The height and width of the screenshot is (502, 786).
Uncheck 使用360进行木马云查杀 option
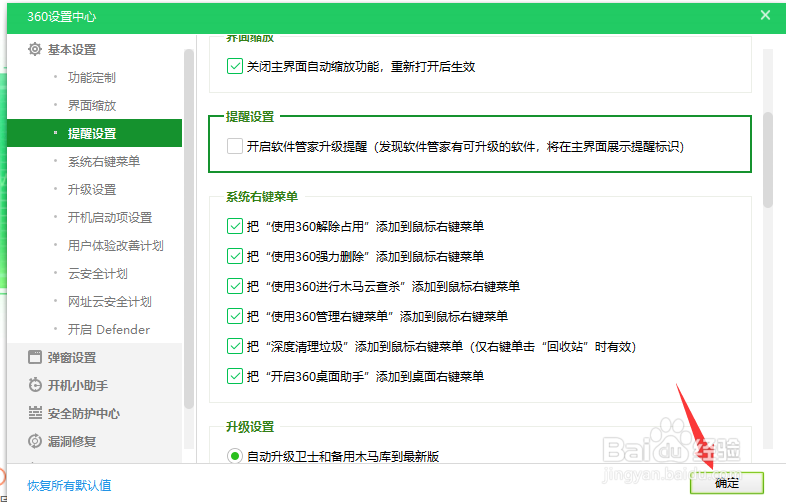235,286
